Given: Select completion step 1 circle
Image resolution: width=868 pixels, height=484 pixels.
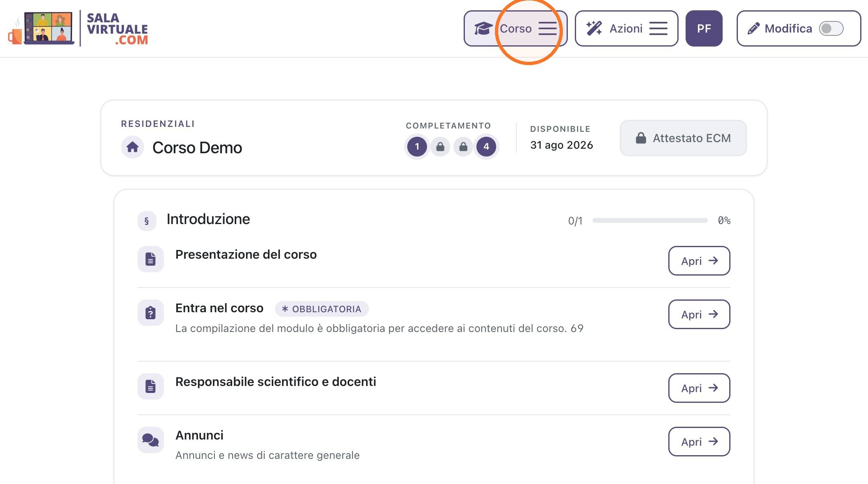Looking at the screenshot, I should [x=417, y=147].
